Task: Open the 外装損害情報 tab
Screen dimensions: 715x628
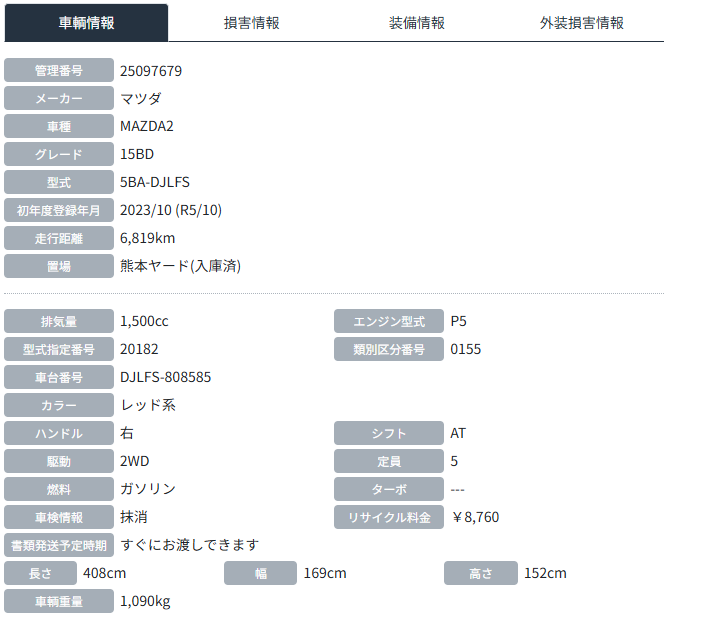Action: point(581,22)
